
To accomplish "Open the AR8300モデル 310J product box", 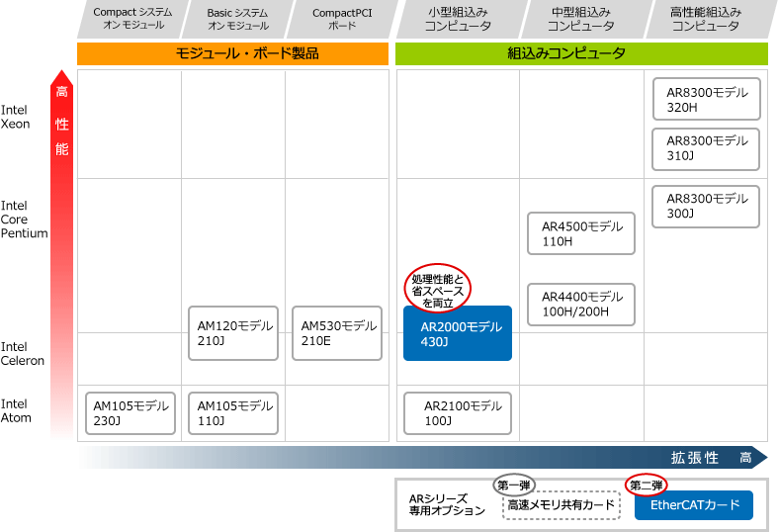I will point(706,149).
